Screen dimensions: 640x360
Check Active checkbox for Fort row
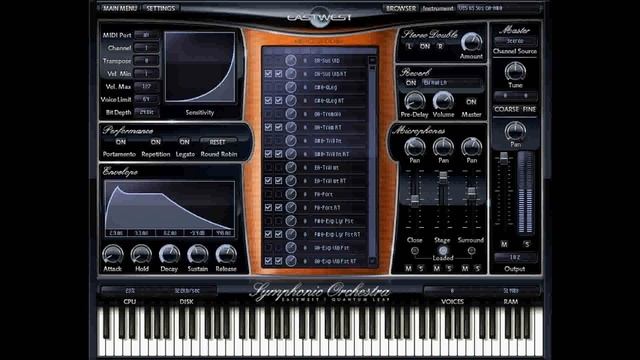point(268,194)
